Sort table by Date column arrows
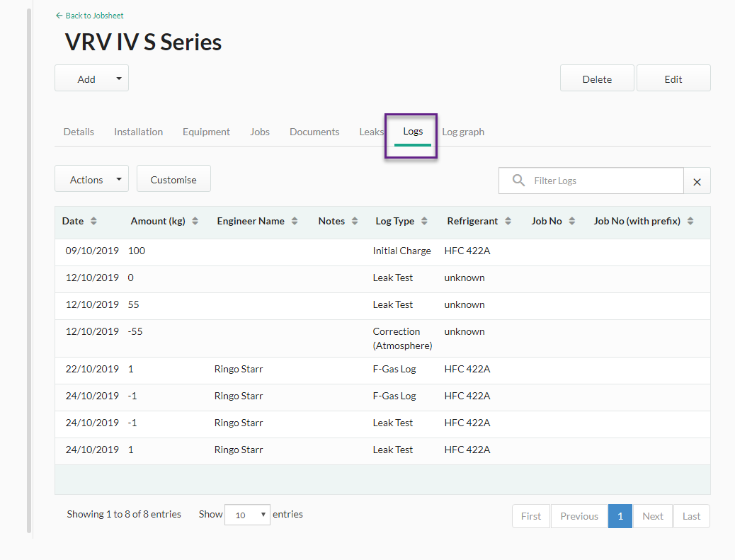 93,221
